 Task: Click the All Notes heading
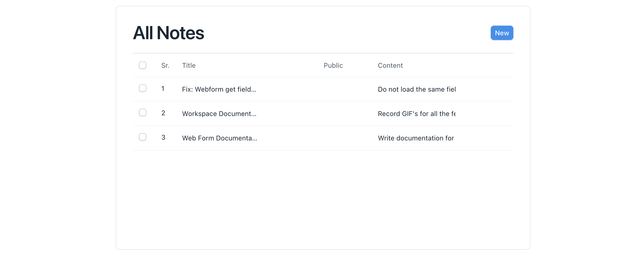(168, 32)
